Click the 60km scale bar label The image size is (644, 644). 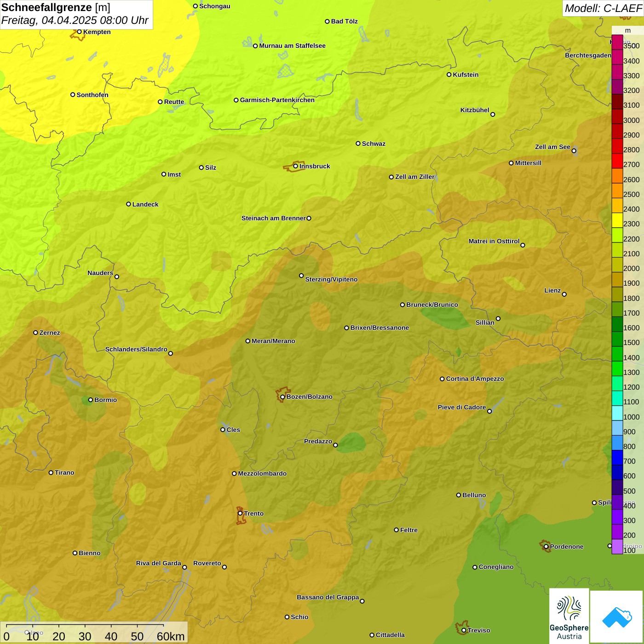click(x=171, y=636)
